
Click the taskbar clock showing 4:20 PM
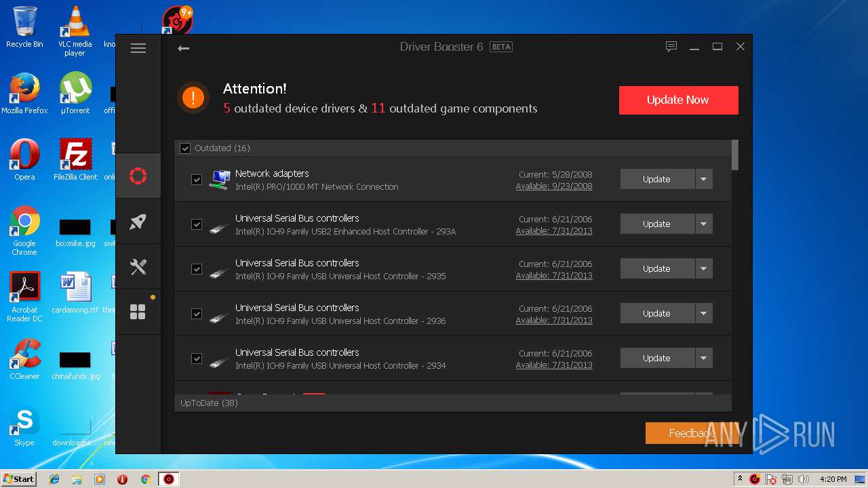[x=833, y=479]
